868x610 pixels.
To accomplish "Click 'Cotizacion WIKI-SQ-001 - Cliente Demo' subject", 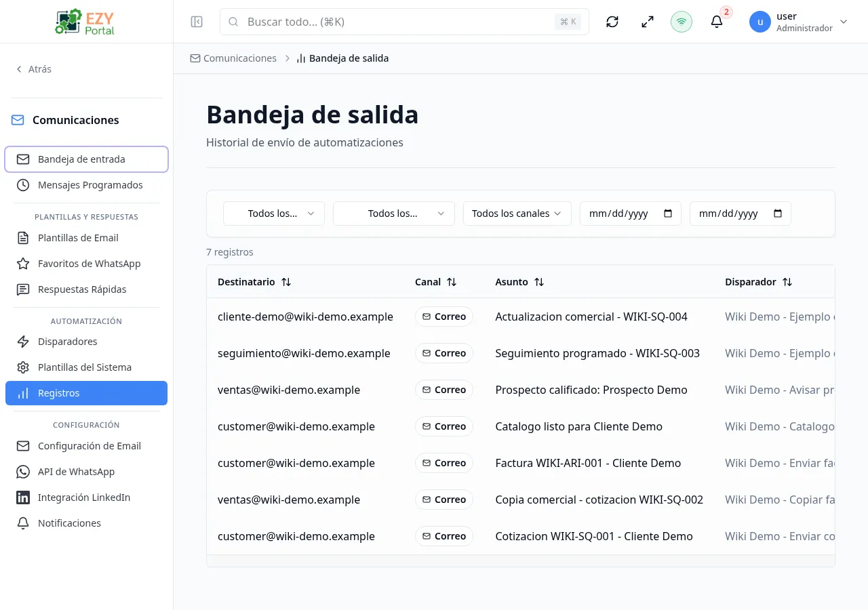I will (594, 536).
